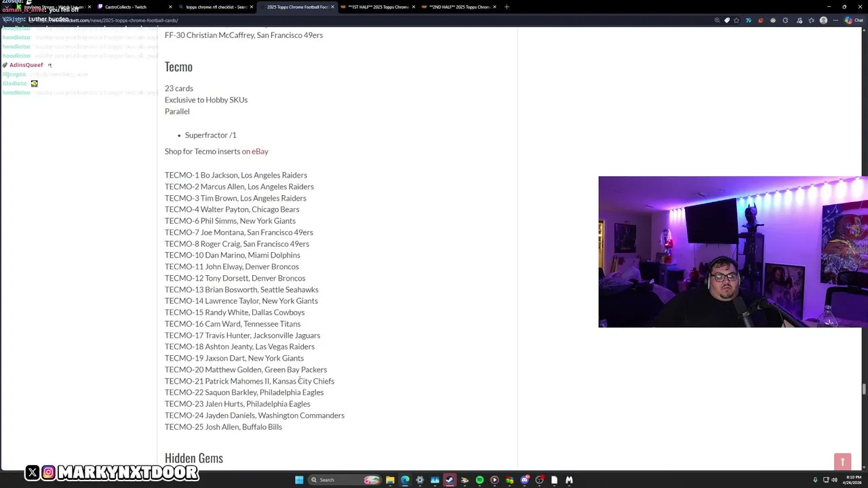Open volume control in system tray
This screenshot has height=488, width=868.
click(x=834, y=480)
